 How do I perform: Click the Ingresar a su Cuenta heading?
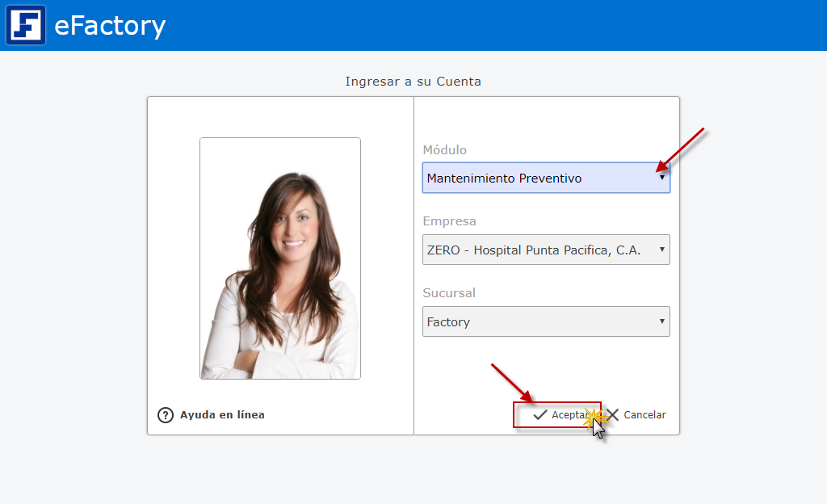point(413,82)
